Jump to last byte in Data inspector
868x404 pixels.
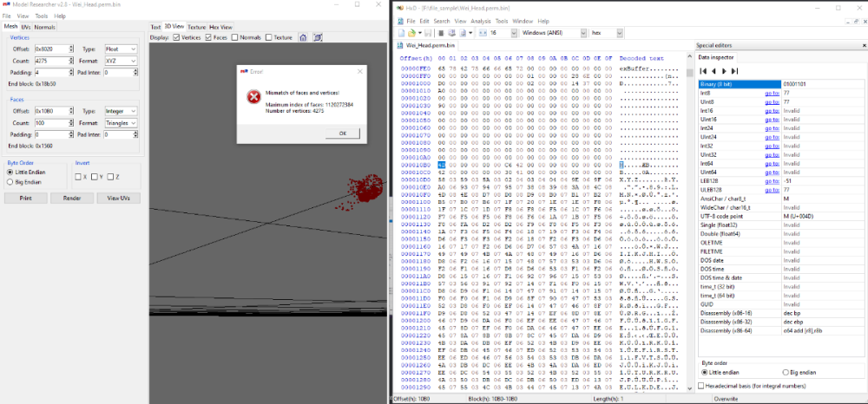pyautogui.click(x=734, y=71)
